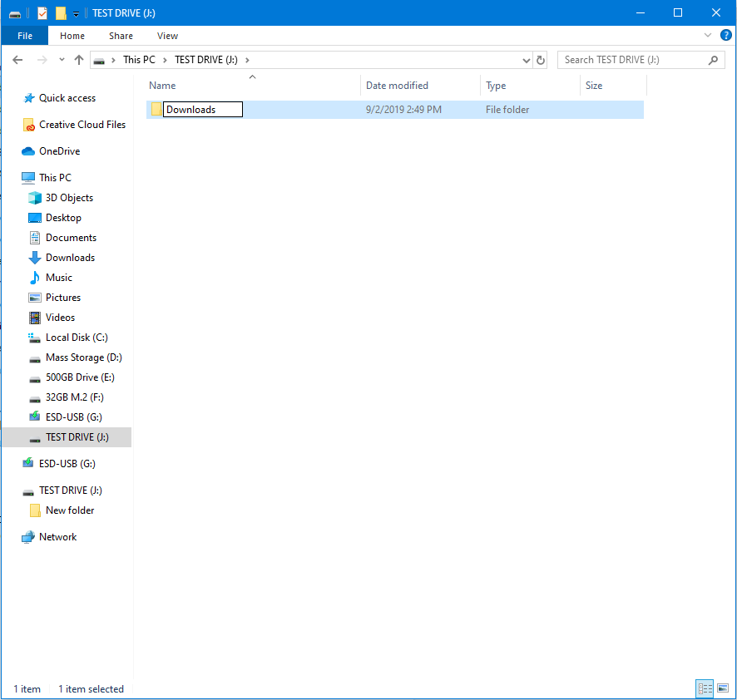Image resolution: width=737 pixels, height=700 pixels.
Task: Click the search magnifier icon
Action: [713, 60]
